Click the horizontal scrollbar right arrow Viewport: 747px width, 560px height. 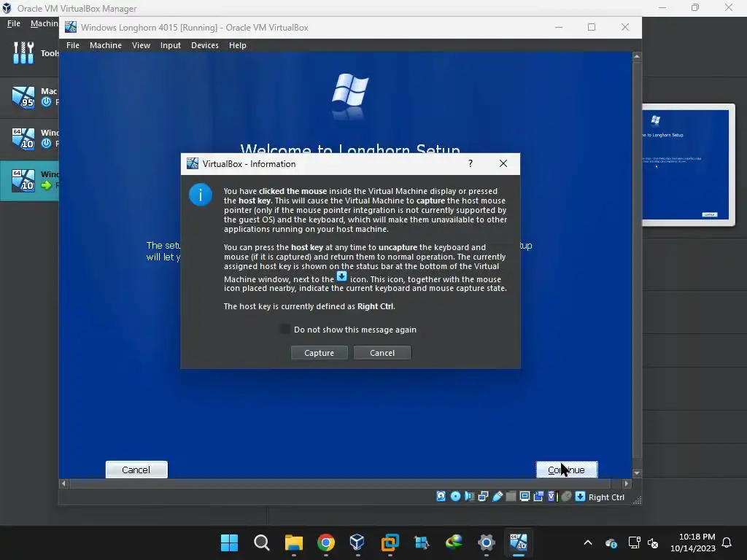[x=627, y=483]
